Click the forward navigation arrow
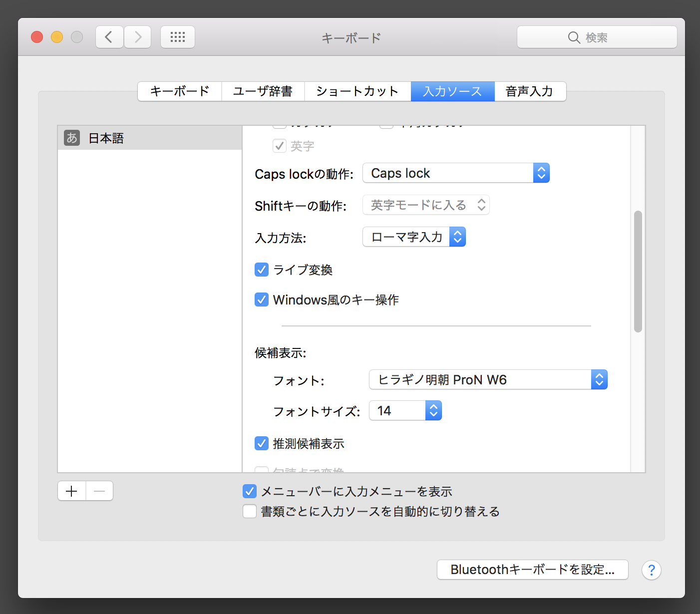Screen dimensions: 700x614 click(137, 36)
